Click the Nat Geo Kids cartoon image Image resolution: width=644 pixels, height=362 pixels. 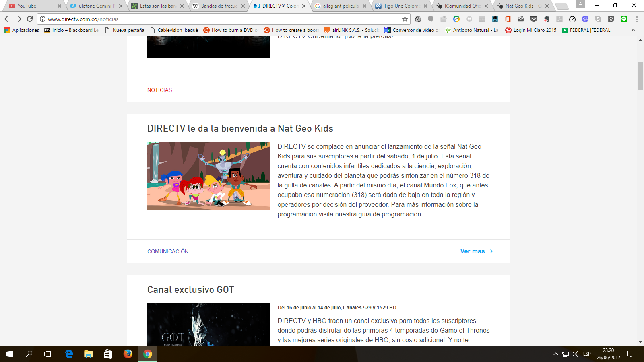[208, 176]
